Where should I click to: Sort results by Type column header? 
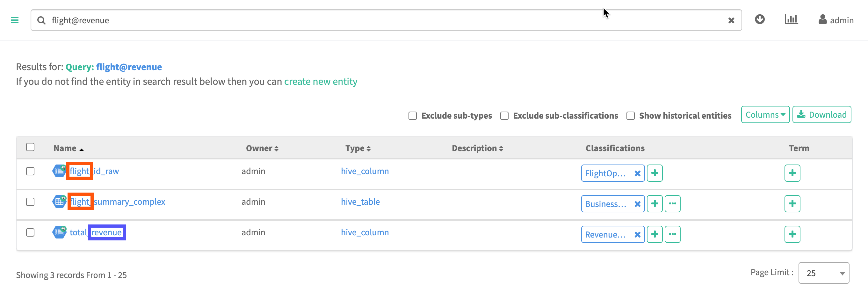tap(358, 148)
